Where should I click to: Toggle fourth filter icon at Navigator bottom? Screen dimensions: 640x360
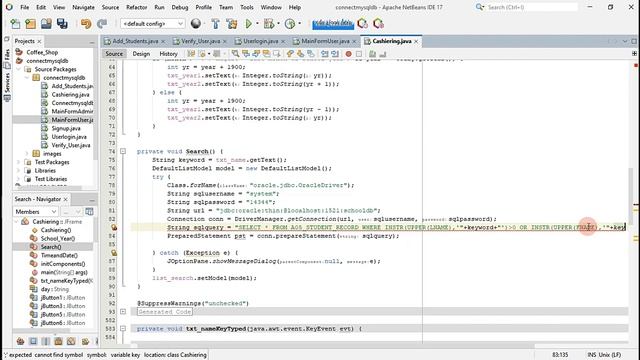coord(58,341)
